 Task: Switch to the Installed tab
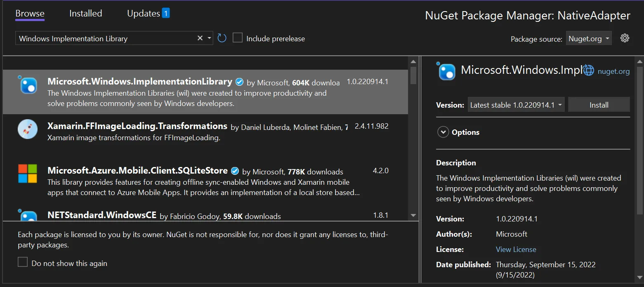[x=85, y=13]
